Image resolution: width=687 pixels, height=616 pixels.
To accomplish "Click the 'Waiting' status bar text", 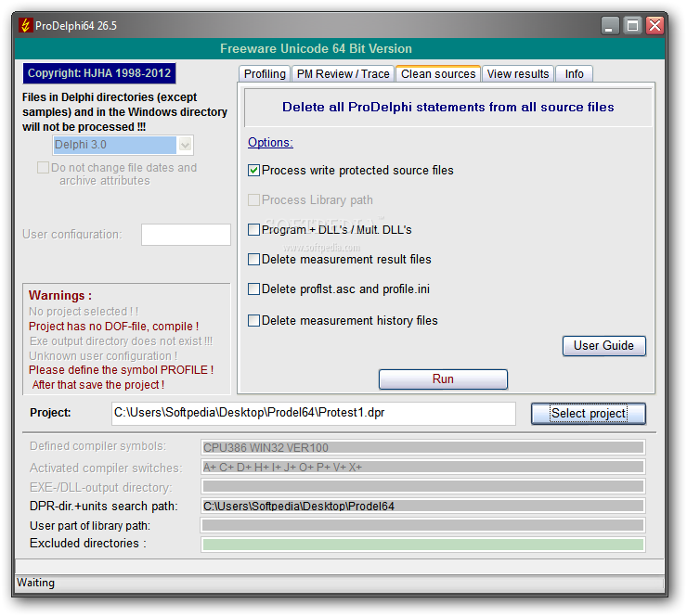I will pyautogui.click(x=35, y=583).
